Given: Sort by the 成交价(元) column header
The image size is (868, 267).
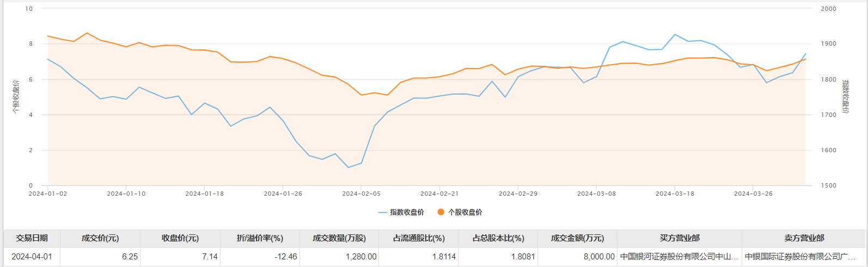Looking at the screenshot, I should pos(100,238).
